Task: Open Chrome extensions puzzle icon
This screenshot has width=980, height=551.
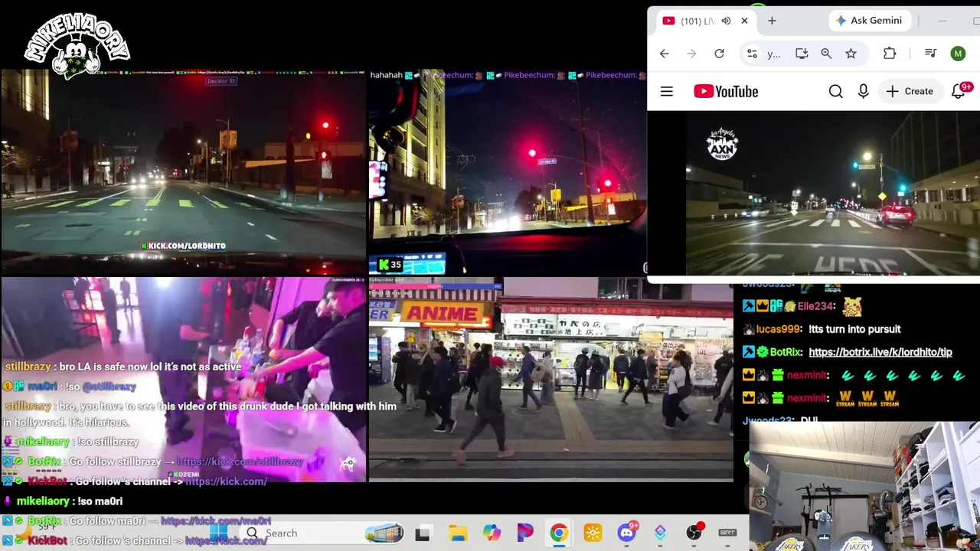Action: click(x=890, y=54)
